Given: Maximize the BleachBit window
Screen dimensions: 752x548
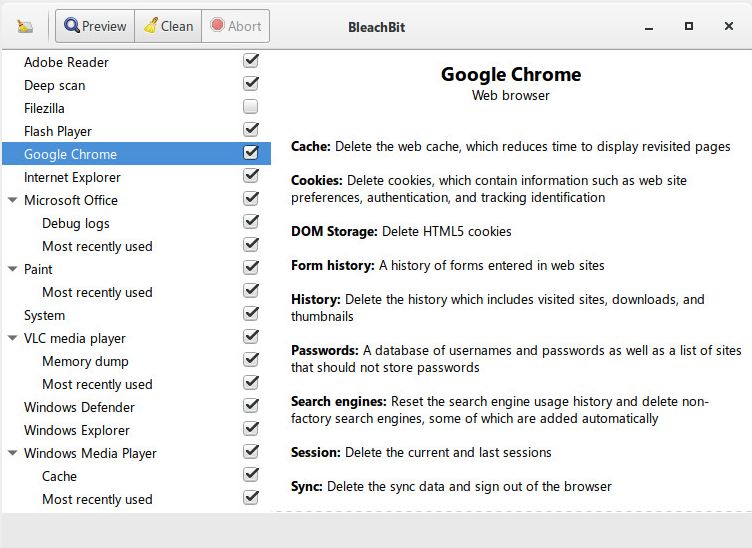Looking at the screenshot, I should [x=689, y=26].
